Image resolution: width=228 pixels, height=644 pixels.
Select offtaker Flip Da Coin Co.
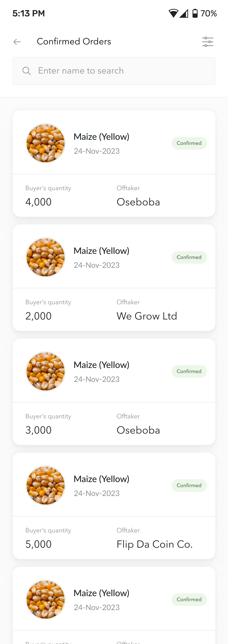click(x=155, y=544)
